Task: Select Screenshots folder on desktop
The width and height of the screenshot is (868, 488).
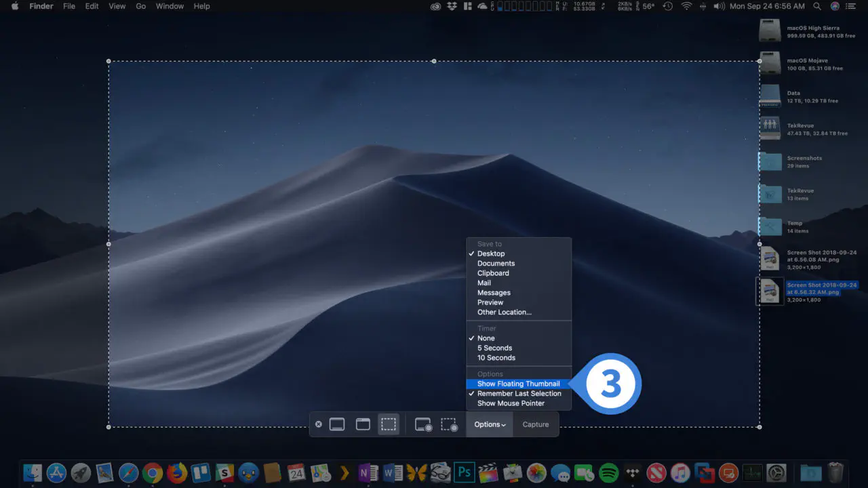Action: point(770,161)
